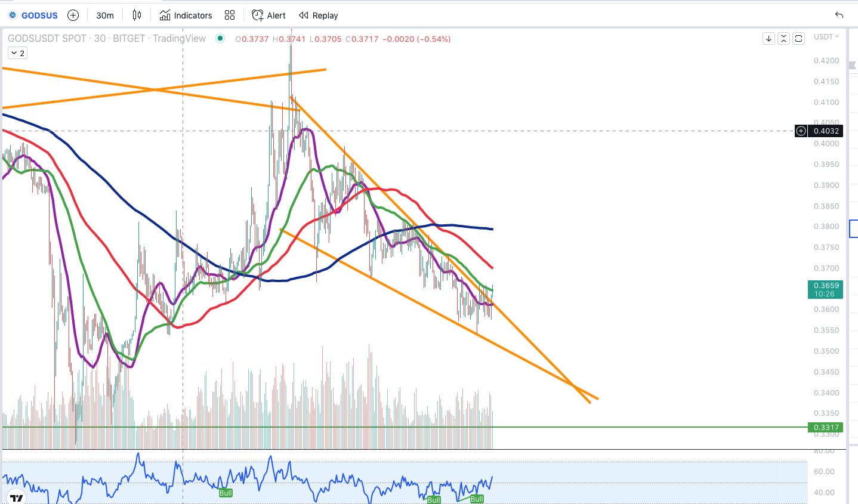Enter fullscreen mode with the frame icon
858x504 pixels.
(x=799, y=38)
